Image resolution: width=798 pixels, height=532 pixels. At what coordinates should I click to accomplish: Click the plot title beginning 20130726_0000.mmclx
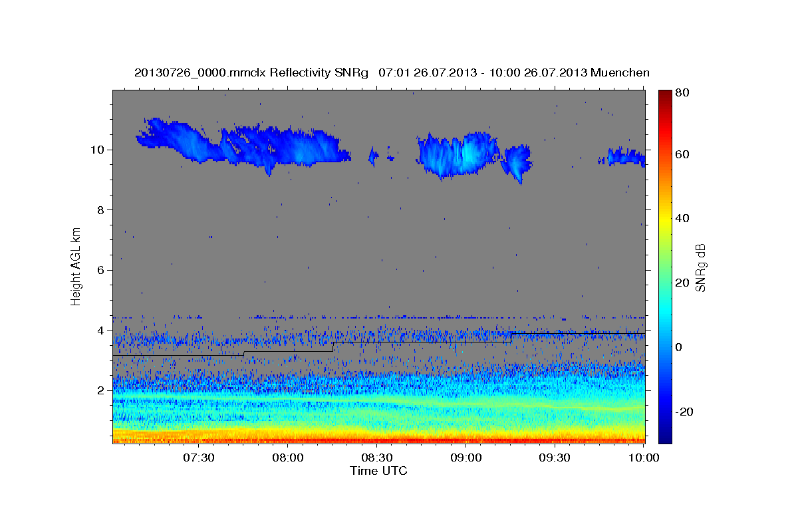(392, 72)
